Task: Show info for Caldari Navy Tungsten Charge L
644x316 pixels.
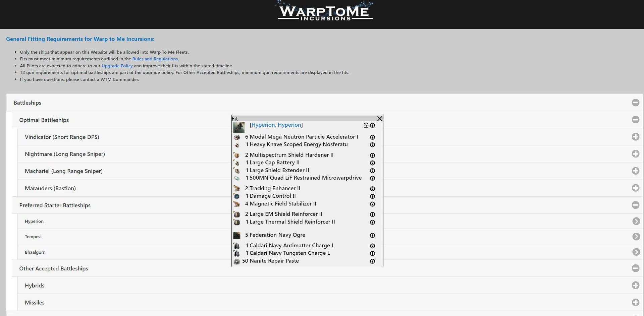Action: click(372, 253)
